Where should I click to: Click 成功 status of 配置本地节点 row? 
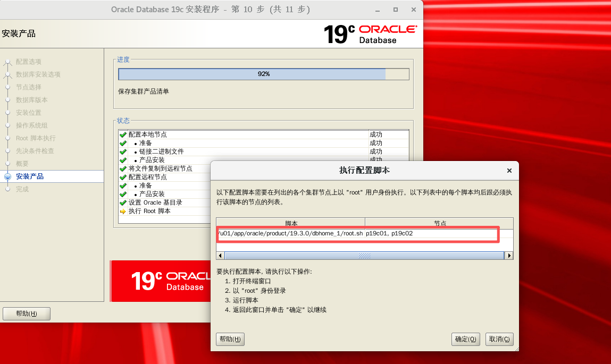coord(376,134)
